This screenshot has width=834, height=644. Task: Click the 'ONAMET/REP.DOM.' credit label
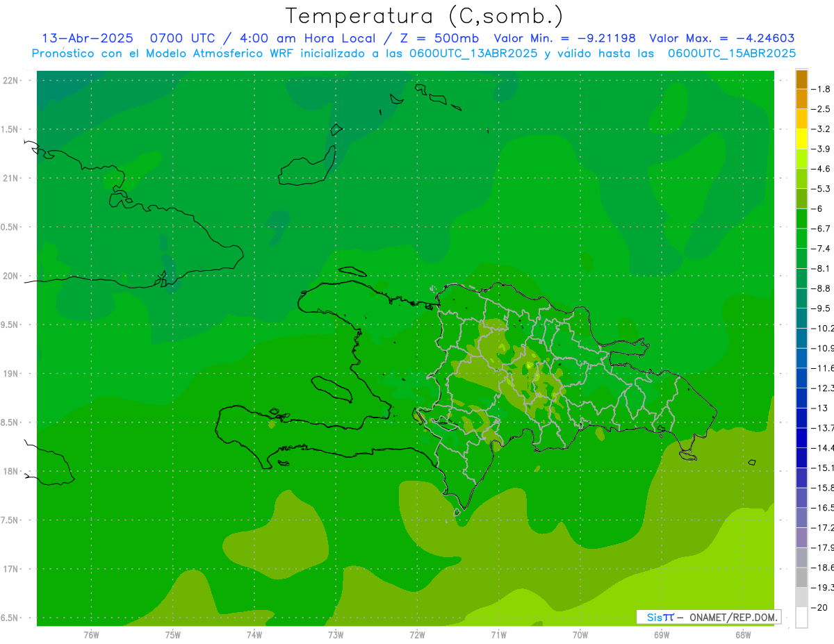coord(734,617)
